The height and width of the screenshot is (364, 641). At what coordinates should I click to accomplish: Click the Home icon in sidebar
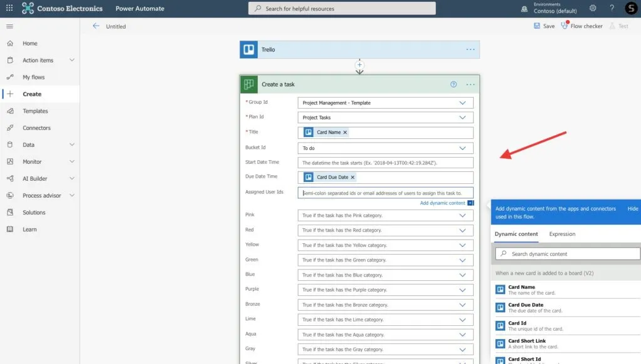(10, 43)
